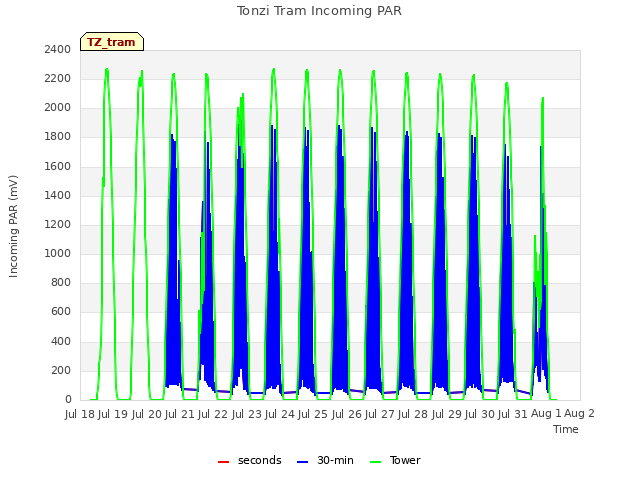Click the blue 30-min legend swatch
The height and width of the screenshot is (480, 640).
tap(302, 462)
